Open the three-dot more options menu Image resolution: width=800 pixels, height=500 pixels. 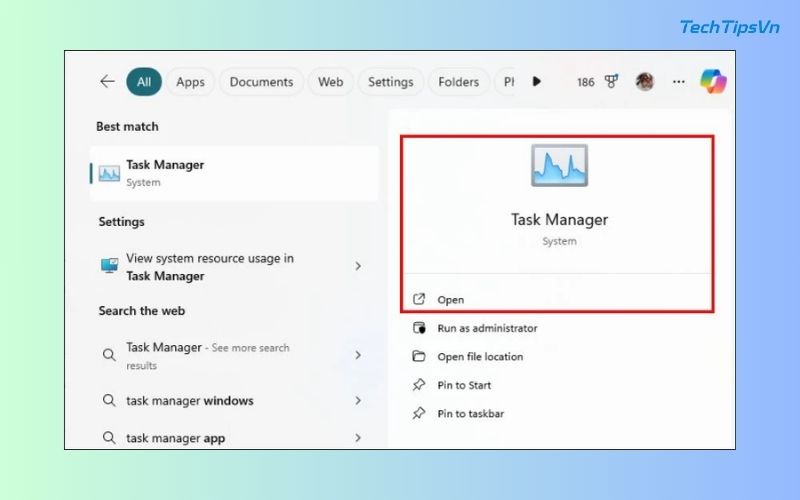tap(679, 82)
